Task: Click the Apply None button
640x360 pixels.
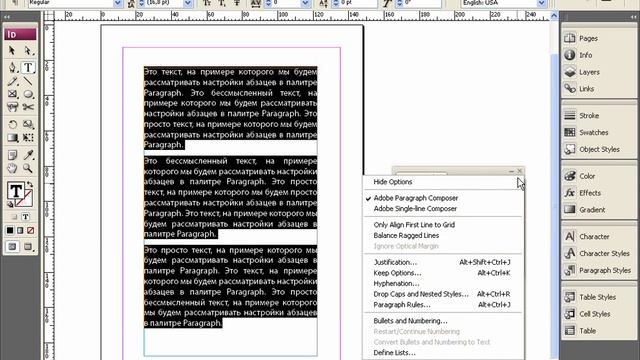Action: pyautogui.click(x=30, y=231)
